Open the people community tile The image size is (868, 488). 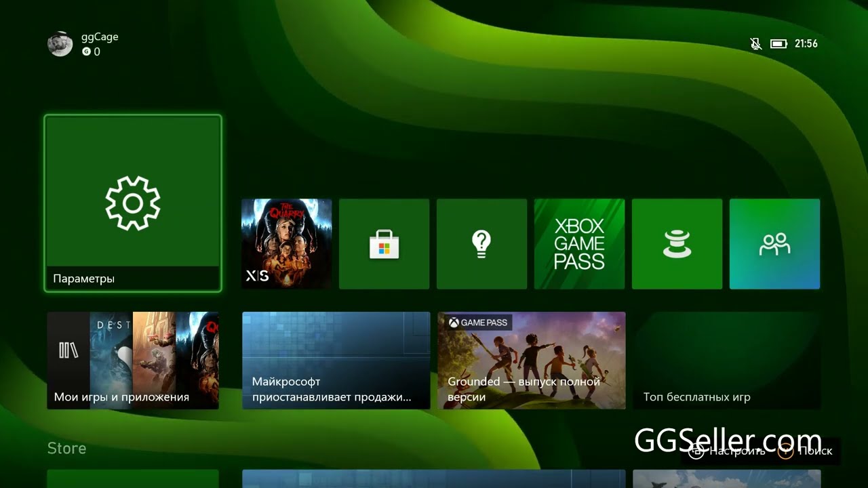pyautogui.click(x=774, y=244)
